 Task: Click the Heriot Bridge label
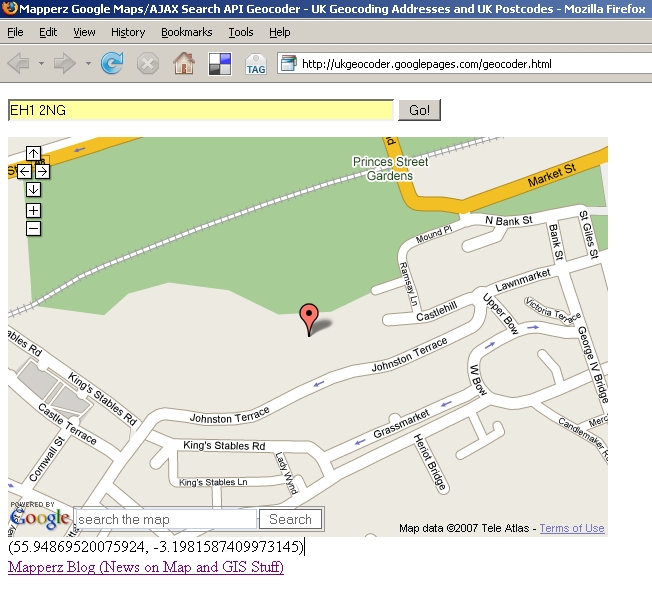[x=430, y=462]
